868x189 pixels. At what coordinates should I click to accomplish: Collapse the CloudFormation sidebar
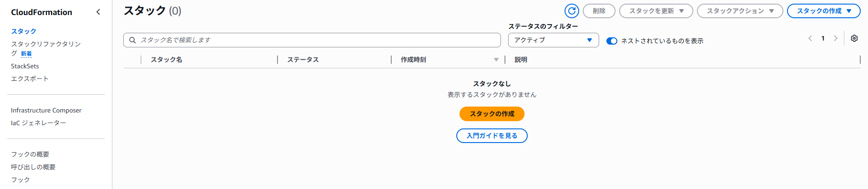[x=98, y=12]
